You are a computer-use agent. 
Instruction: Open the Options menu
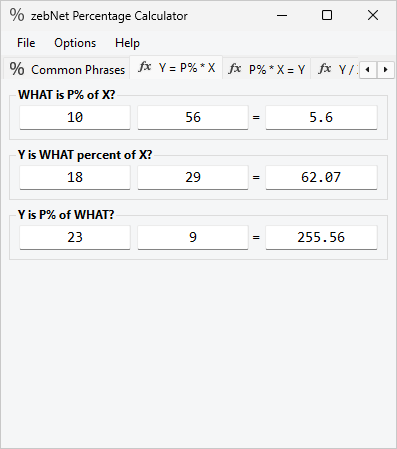click(x=75, y=43)
